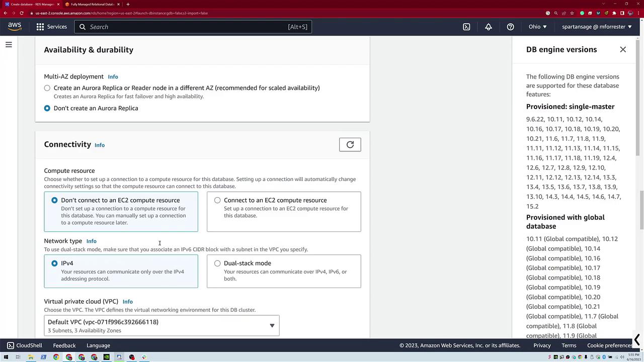Open Privacy link in footer
The width and height of the screenshot is (644, 362).
coord(542,345)
